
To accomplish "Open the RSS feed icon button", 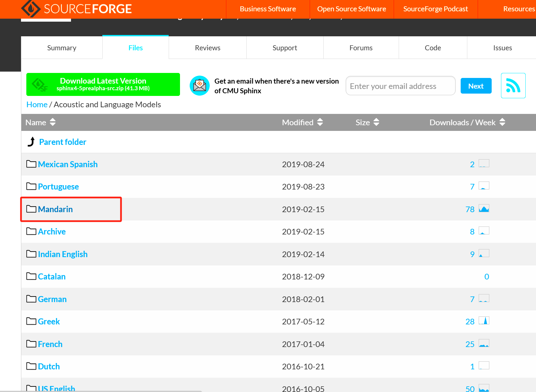I will tap(513, 86).
